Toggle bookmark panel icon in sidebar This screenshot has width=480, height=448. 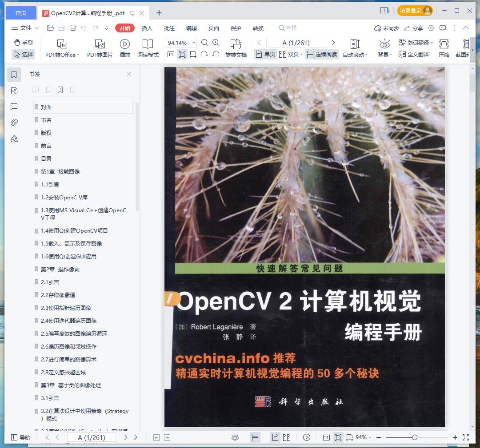click(14, 75)
